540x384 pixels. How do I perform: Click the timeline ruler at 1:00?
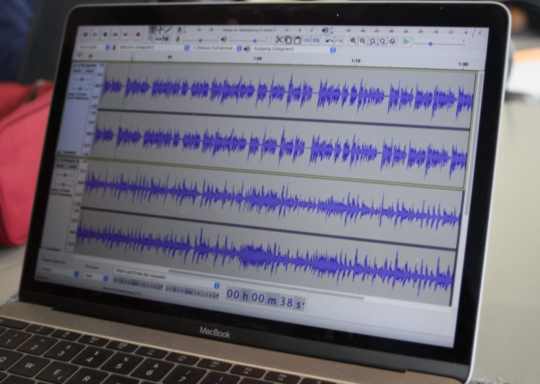click(x=258, y=59)
